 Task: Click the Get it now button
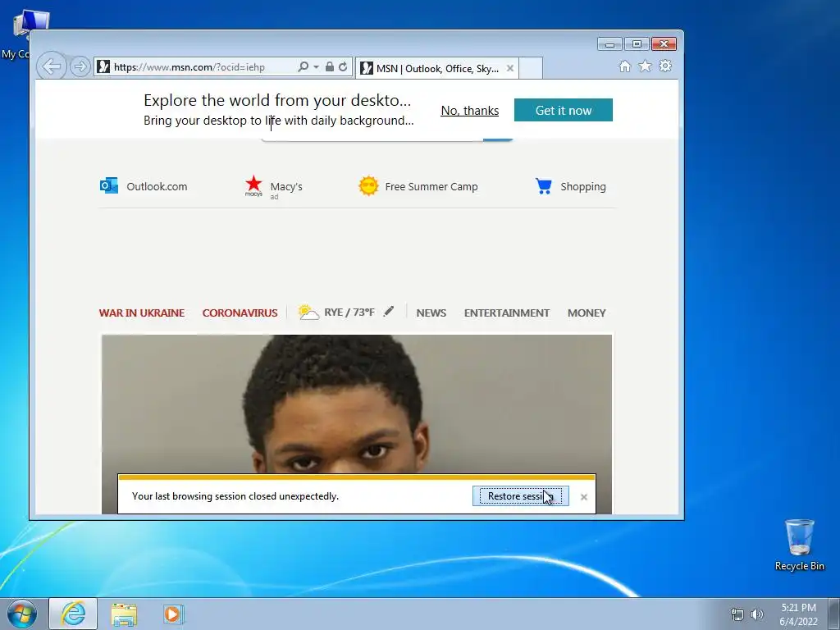pyautogui.click(x=563, y=110)
